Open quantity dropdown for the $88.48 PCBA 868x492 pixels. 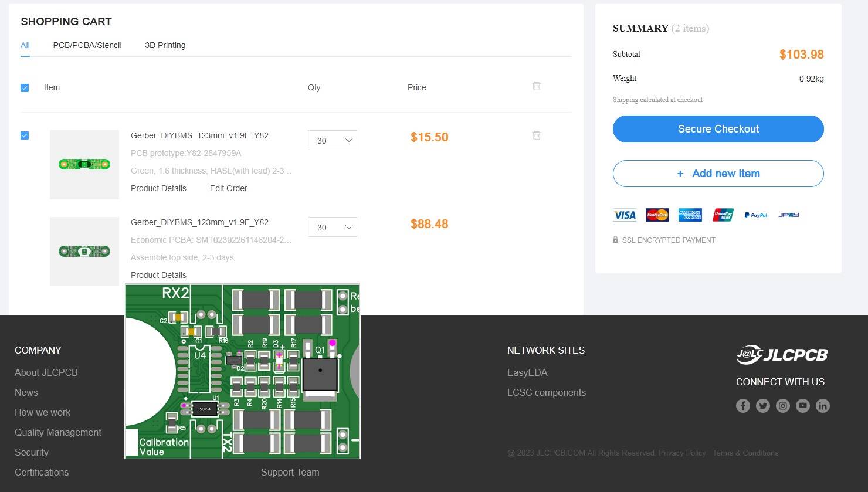pyautogui.click(x=332, y=227)
